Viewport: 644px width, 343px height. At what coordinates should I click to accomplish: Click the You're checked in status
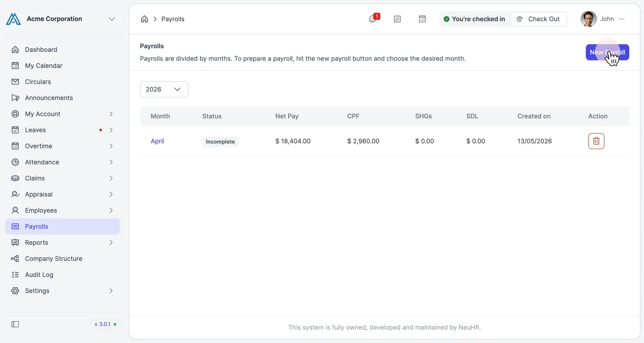[474, 19]
